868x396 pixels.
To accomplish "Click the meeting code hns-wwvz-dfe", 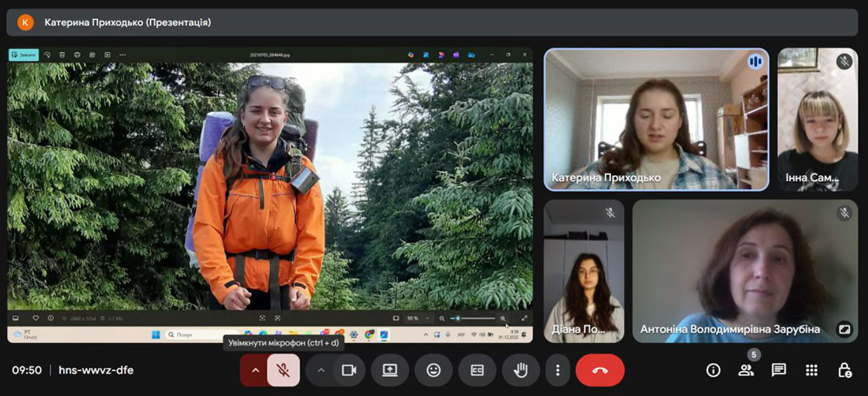I will pyautogui.click(x=95, y=370).
